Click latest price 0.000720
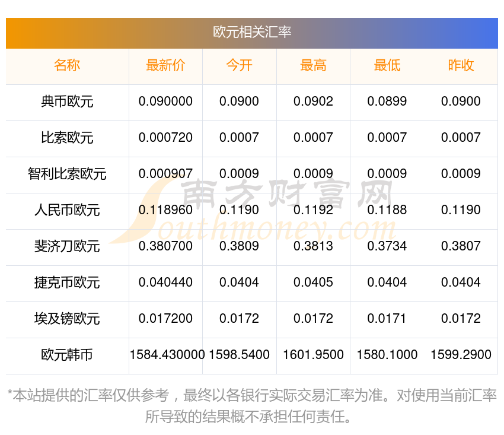504x435 pixels. click(x=165, y=138)
